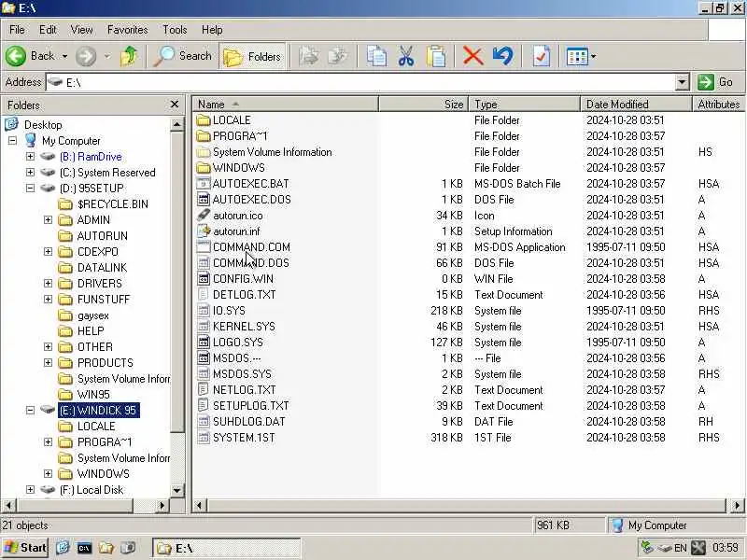Click the address bar input field
Image resolution: width=747 pixels, height=560 pixels.
click(361, 82)
